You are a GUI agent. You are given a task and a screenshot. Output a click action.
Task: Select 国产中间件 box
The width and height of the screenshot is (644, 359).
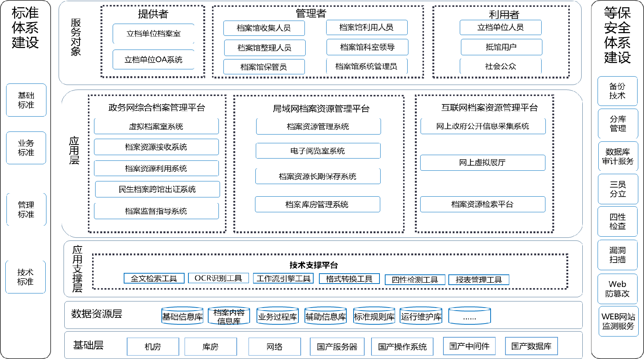coord(470,346)
